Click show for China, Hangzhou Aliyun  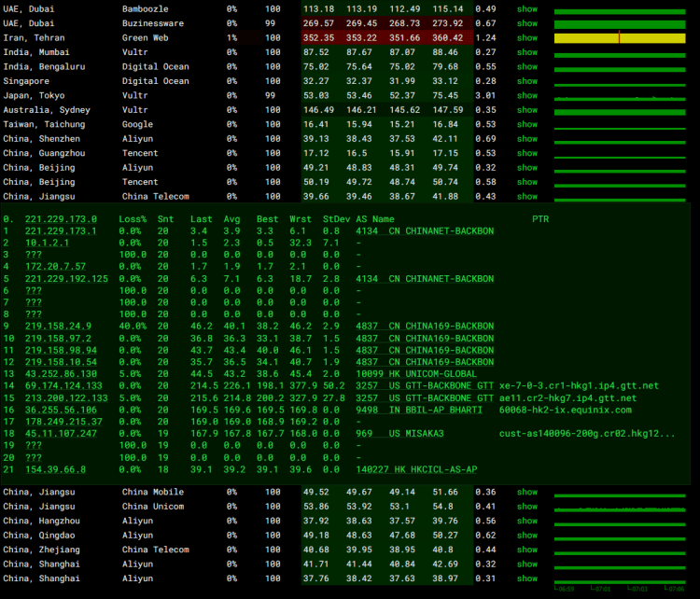coord(527,521)
